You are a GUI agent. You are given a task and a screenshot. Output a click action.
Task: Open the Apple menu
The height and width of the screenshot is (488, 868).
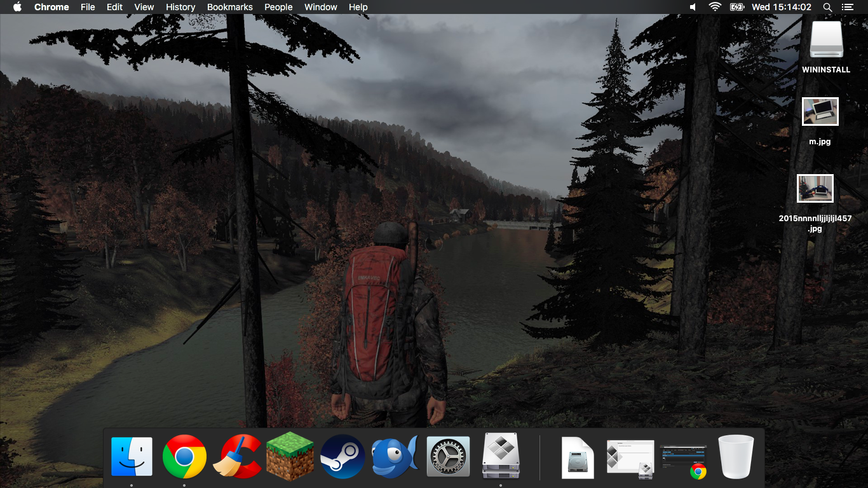[17, 7]
